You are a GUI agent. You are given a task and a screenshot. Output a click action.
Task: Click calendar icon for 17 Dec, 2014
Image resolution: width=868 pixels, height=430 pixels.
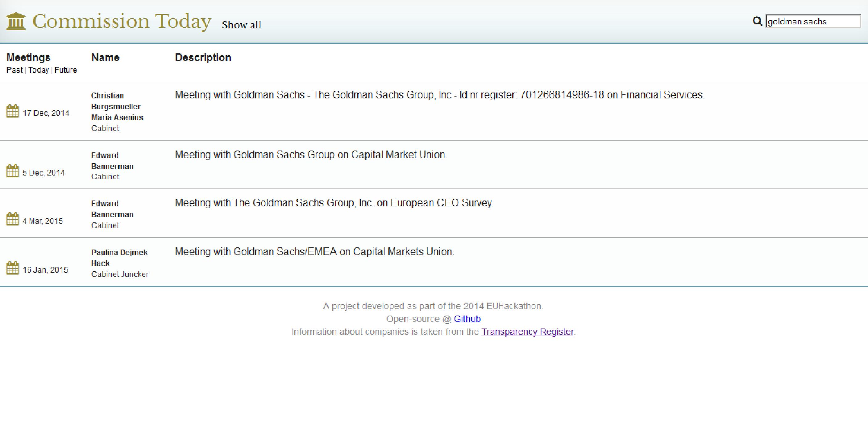[x=13, y=111]
